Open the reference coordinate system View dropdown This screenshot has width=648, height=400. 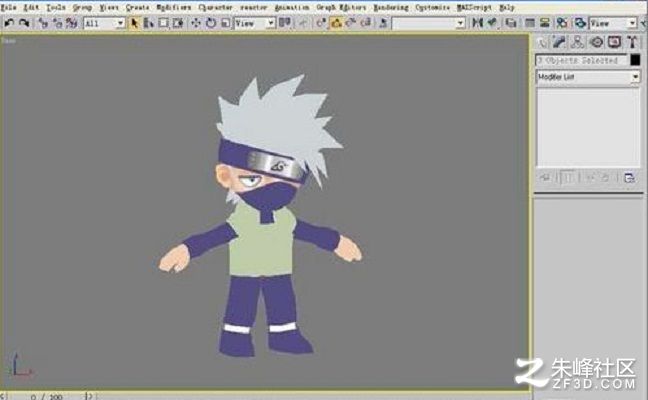point(255,23)
